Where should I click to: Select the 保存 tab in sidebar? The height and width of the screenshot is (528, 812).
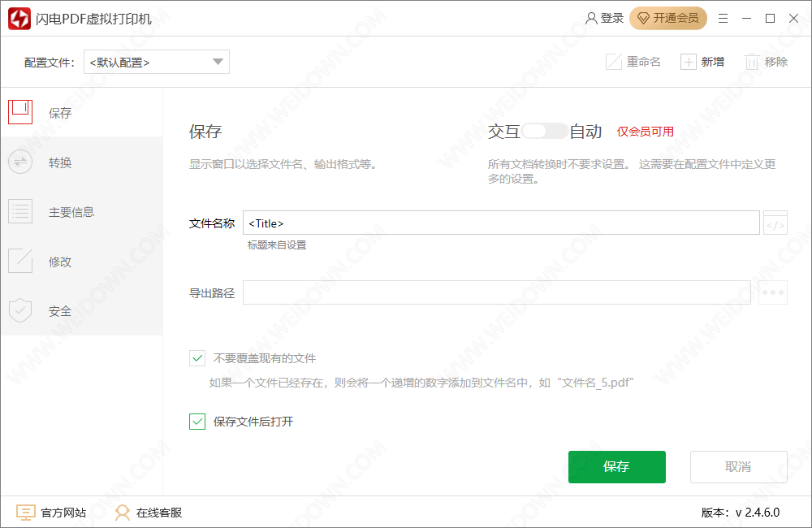[x=82, y=112]
